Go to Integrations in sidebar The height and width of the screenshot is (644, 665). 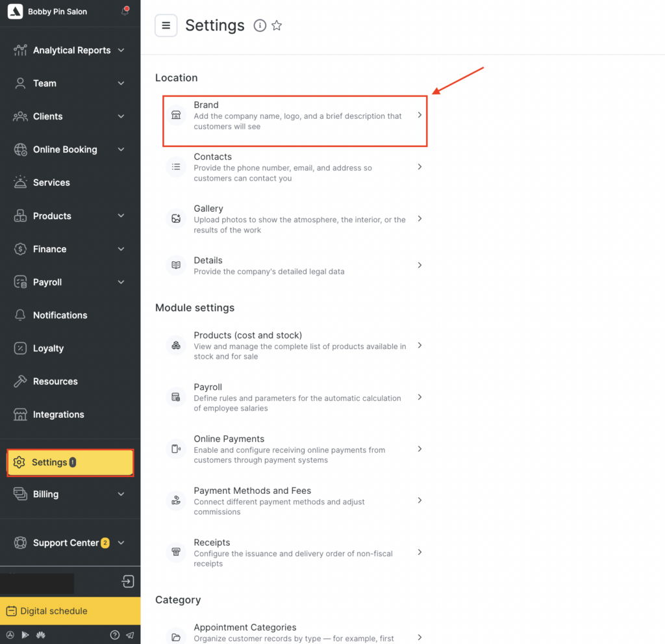click(58, 415)
